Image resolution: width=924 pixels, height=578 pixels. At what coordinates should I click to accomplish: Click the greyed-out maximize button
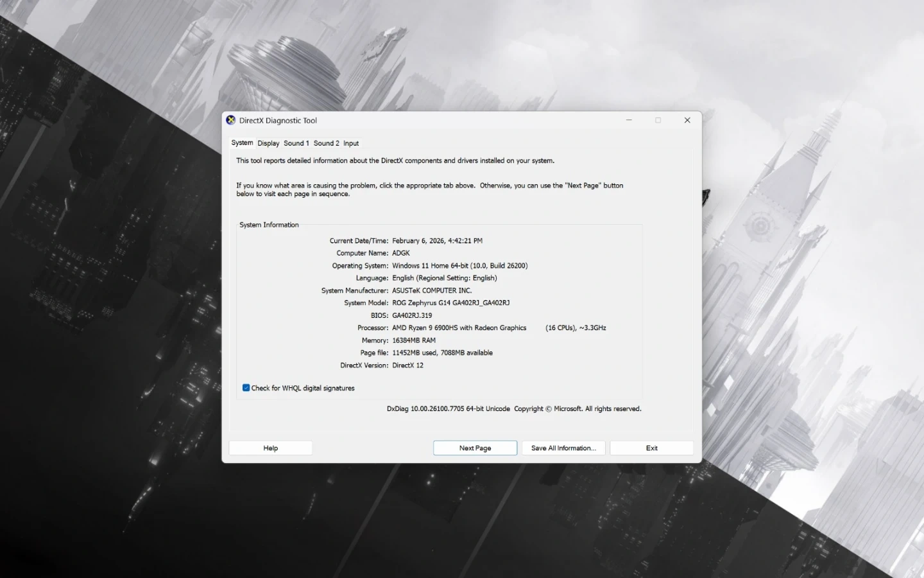click(658, 120)
